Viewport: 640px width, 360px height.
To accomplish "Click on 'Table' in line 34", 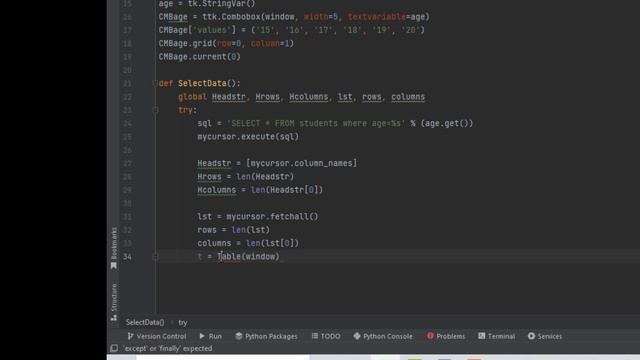I will tap(229, 256).
